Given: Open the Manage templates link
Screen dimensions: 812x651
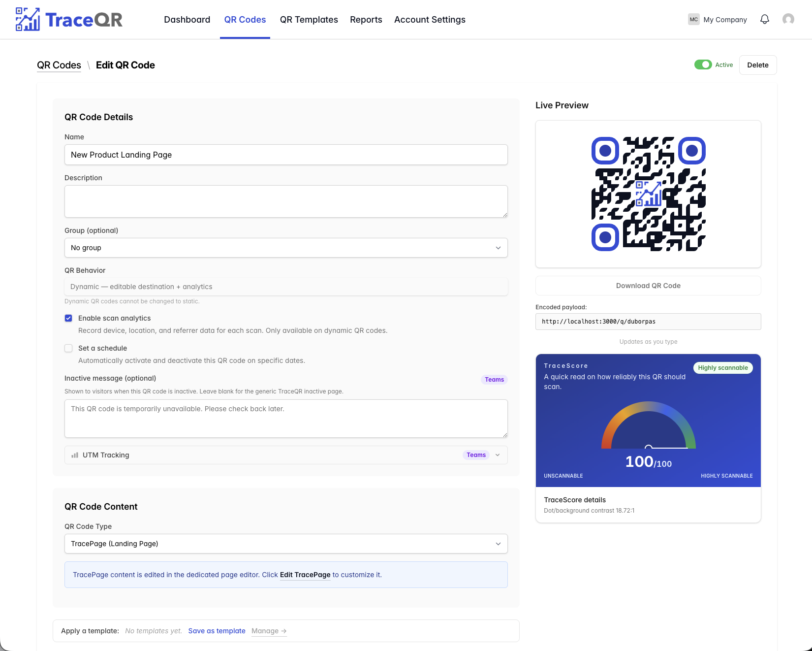Looking at the screenshot, I should pyautogui.click(x=269, y=631).
